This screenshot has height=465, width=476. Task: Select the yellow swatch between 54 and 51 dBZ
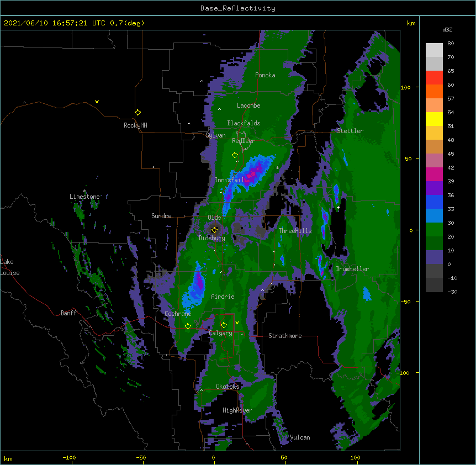coord(434,119)
